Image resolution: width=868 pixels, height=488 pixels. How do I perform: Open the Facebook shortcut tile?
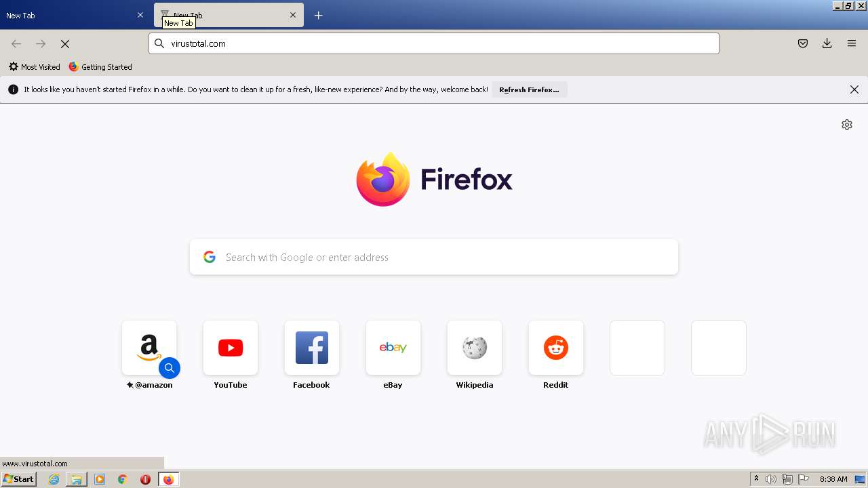click(x=312, y=348)
